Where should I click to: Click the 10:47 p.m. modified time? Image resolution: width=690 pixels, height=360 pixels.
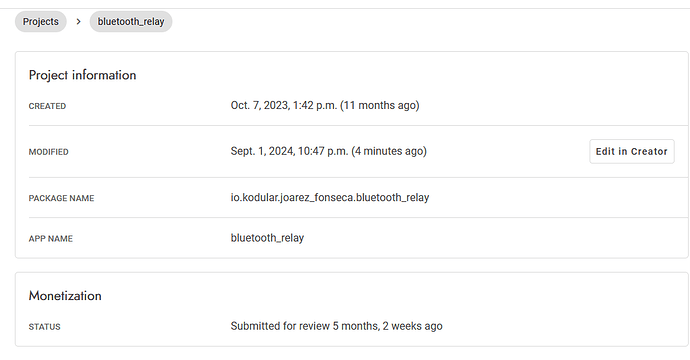pos(323,151)
